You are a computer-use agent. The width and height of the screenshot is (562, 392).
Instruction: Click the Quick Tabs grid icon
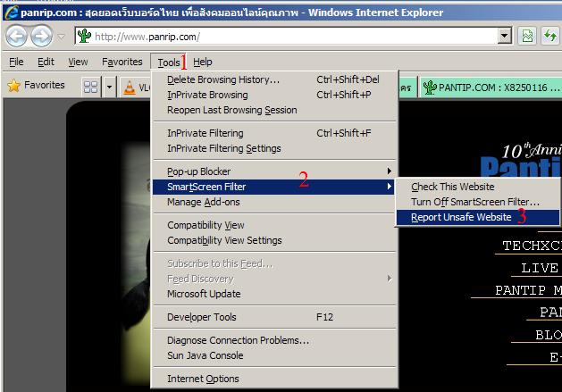(x=90, y=87)
